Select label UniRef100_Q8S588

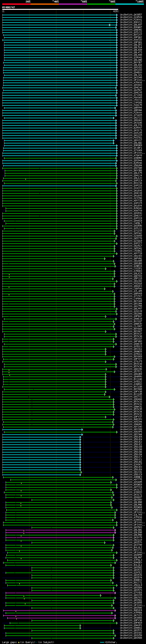(131, 638)
